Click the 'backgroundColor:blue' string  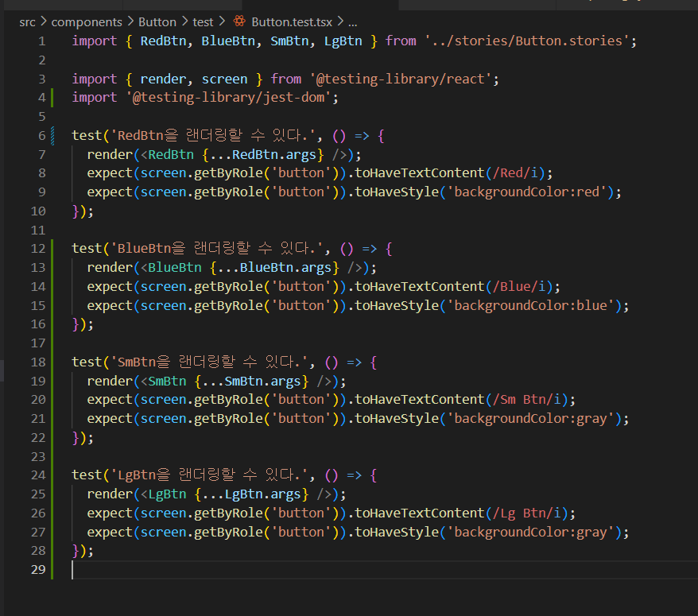(530, 305)
